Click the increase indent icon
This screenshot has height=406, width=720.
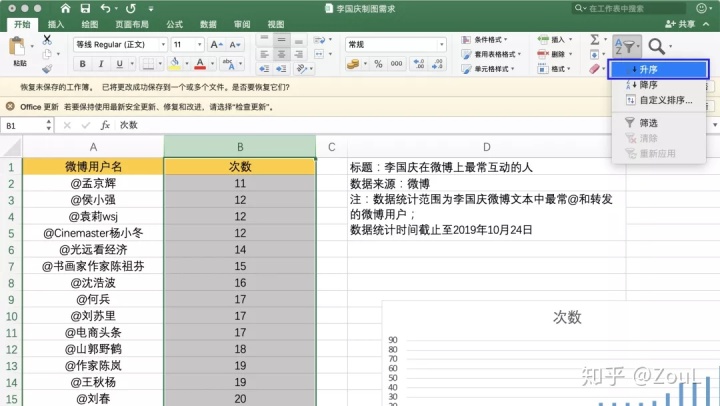(281, 69)
